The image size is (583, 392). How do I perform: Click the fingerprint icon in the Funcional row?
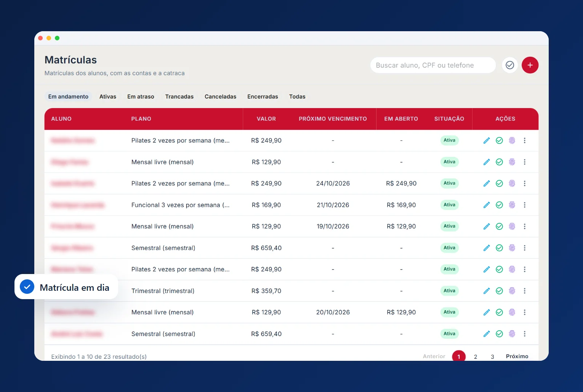[512, 205]
